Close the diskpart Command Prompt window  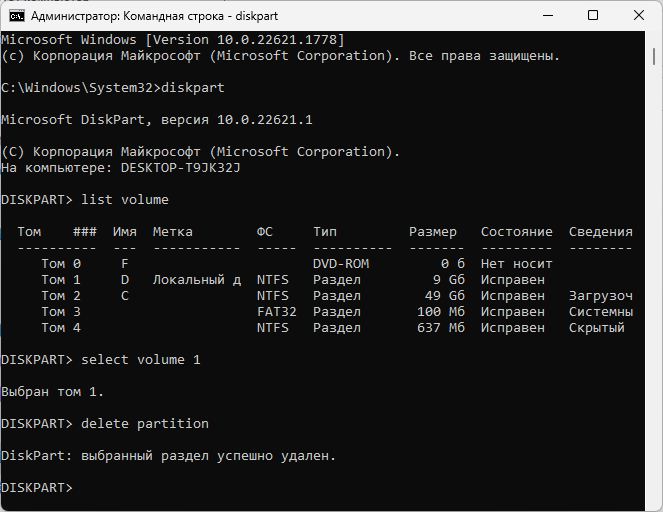pyautogui.click(x=638, y=15)
